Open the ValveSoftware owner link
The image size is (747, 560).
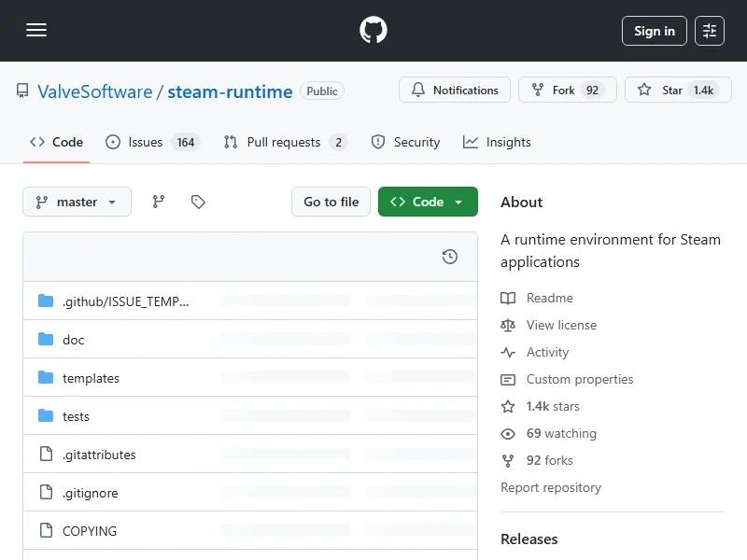(x=94, y=91)
